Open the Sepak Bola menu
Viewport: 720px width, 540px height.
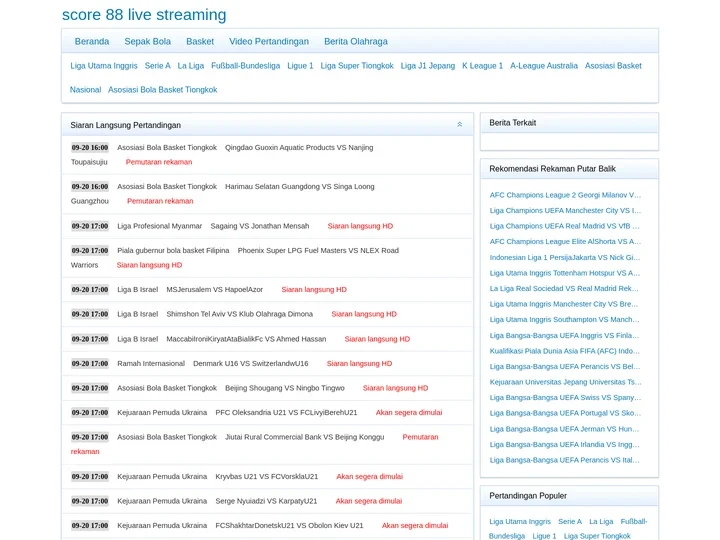(147, 41)
